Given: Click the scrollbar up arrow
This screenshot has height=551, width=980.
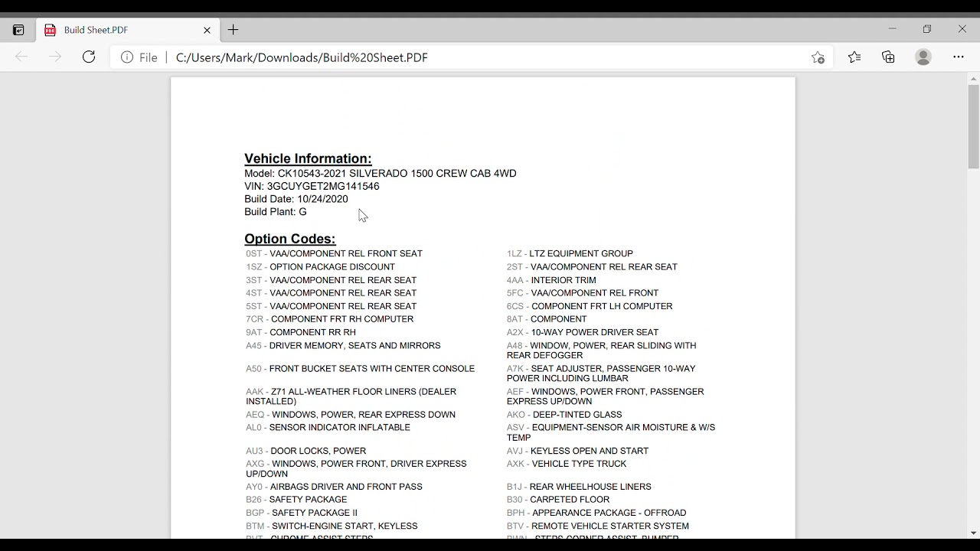Looking at the screenshot, I should 973,78.
